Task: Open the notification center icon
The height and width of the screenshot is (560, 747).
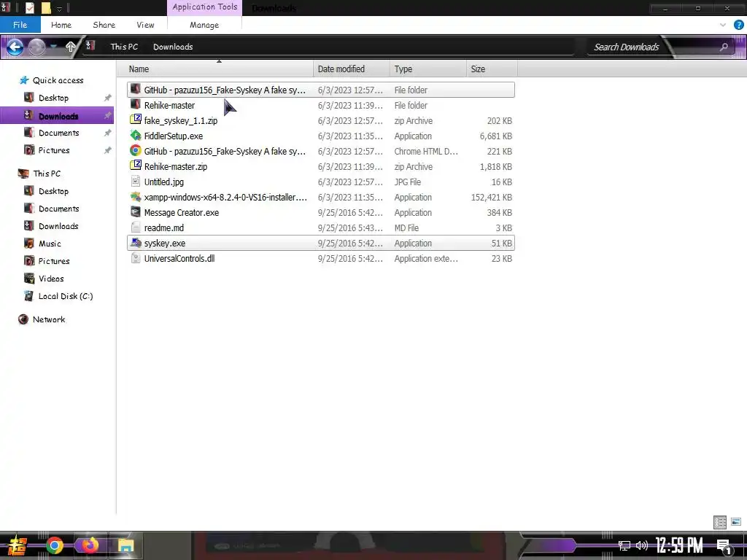Action: [x=724, y=545]
